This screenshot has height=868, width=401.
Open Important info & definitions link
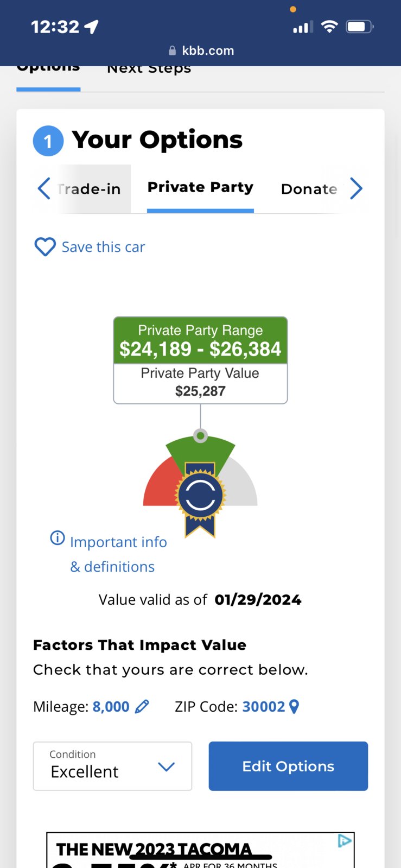tap(118, 554)
